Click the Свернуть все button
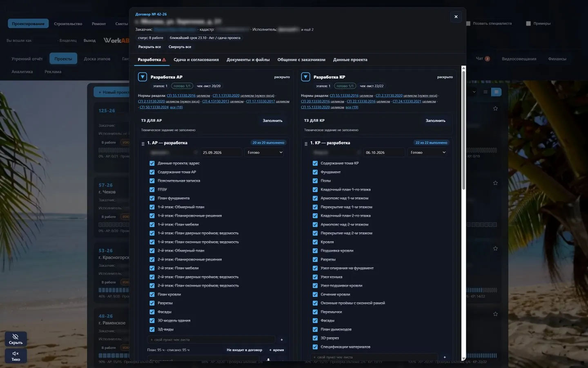 tap(180, 47)
